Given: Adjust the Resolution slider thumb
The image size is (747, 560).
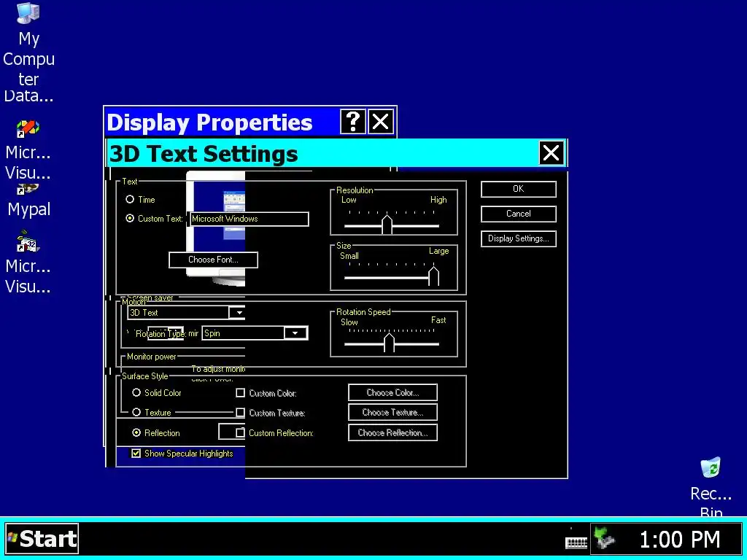Looking at the screenshot, I should tap(387, 224).
